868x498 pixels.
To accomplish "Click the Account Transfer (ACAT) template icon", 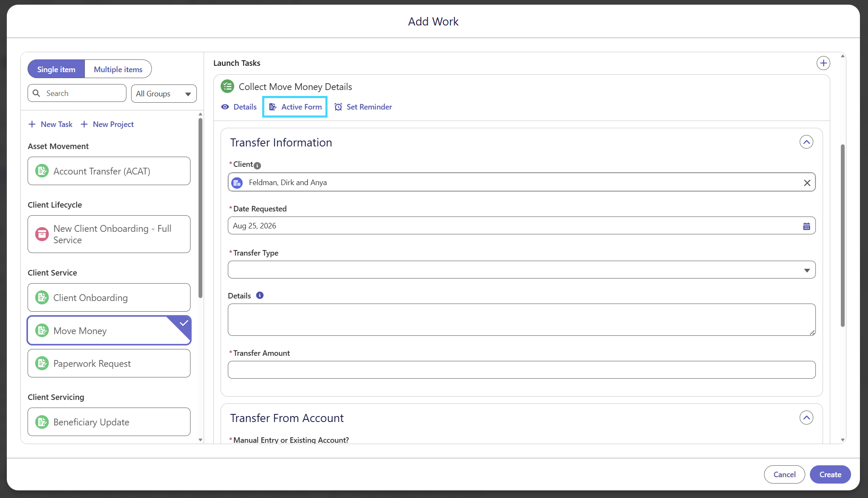I will [x=42, y=171].
